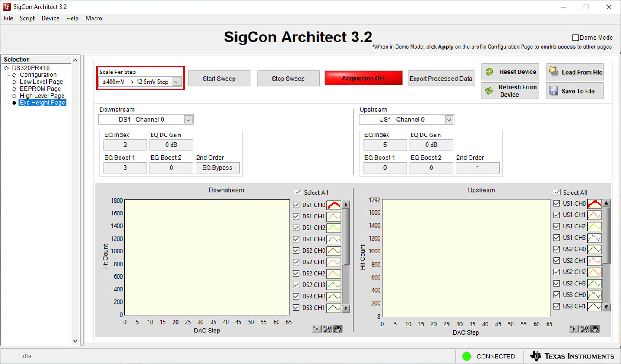This screenshot has height=364, width=621.
Task: Click Downstream legend scroll down arrow
Action: [346, 309]
